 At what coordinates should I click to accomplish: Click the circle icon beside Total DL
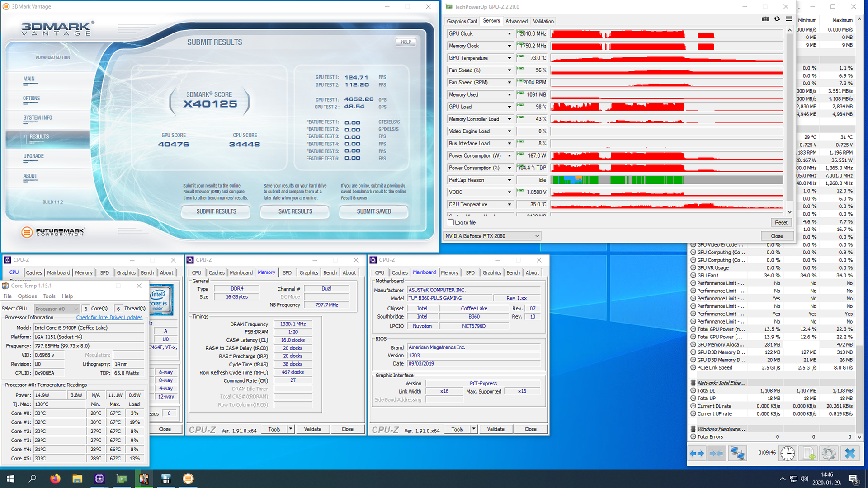point(693,391)
